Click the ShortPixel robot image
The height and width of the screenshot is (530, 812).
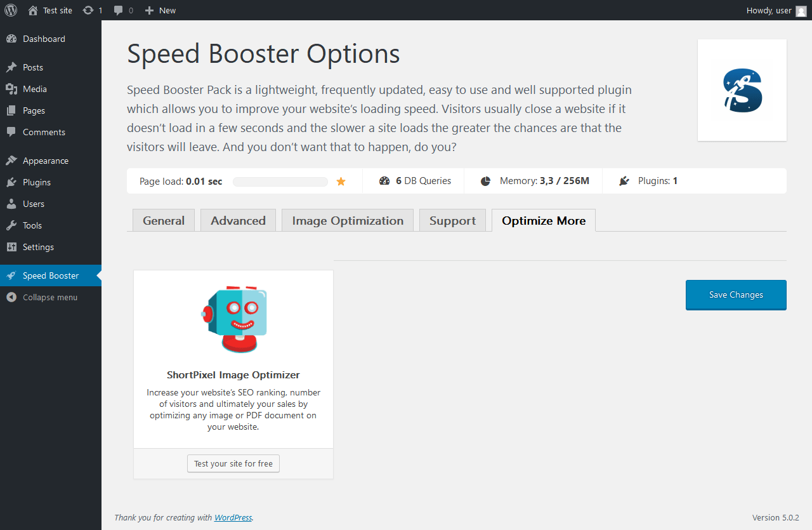coord(233,319)
